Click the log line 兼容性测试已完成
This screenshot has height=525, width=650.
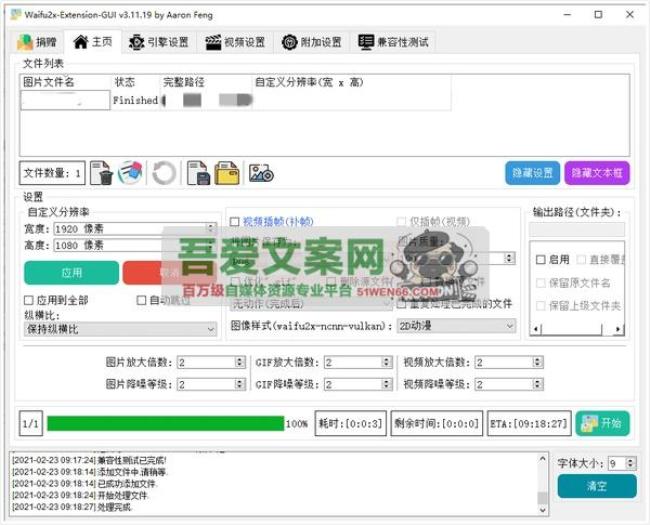[89, 460]
